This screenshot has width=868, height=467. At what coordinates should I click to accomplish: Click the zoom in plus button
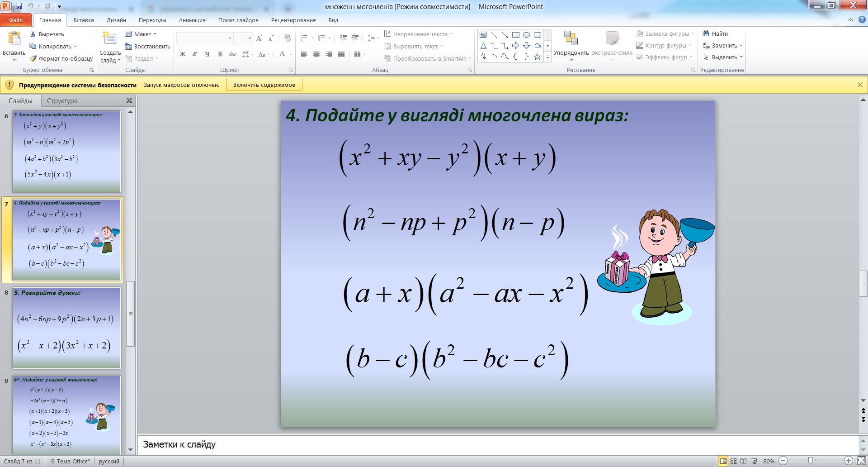tap(848, 461)
